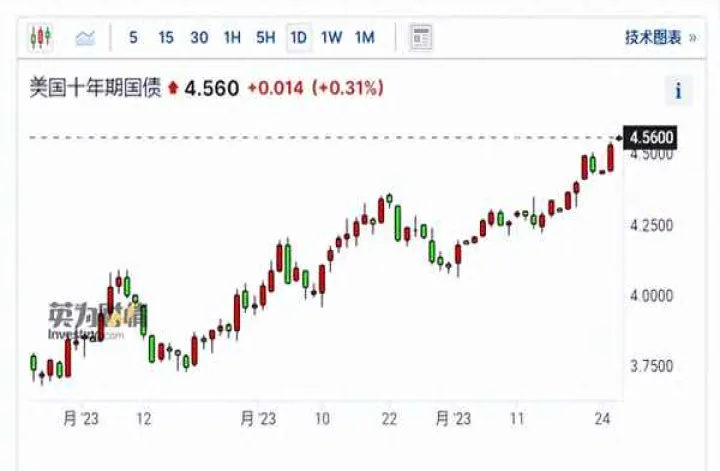
Task: Click the 3.7500 axis label
Action: pos(652,366)
